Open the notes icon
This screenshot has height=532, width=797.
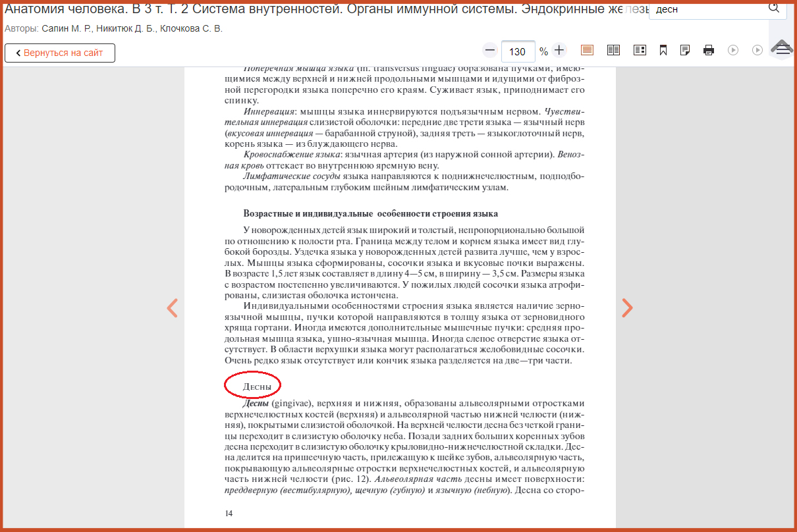[685, 50]
